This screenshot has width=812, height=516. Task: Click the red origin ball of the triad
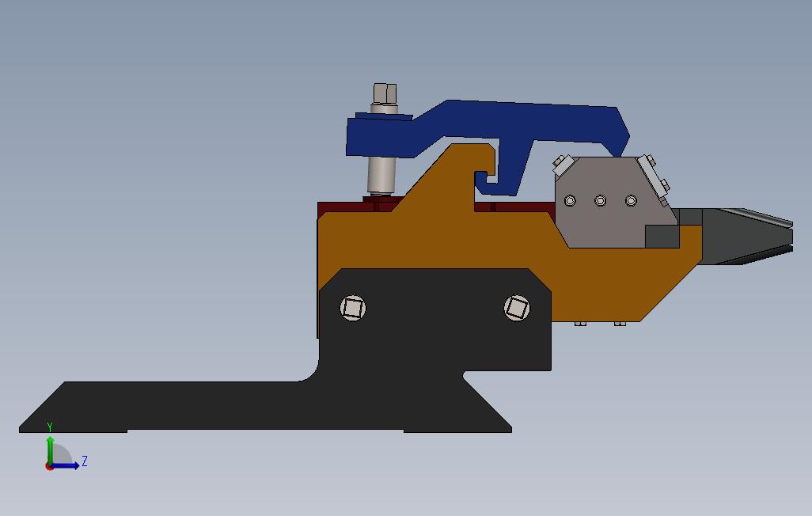49,467
